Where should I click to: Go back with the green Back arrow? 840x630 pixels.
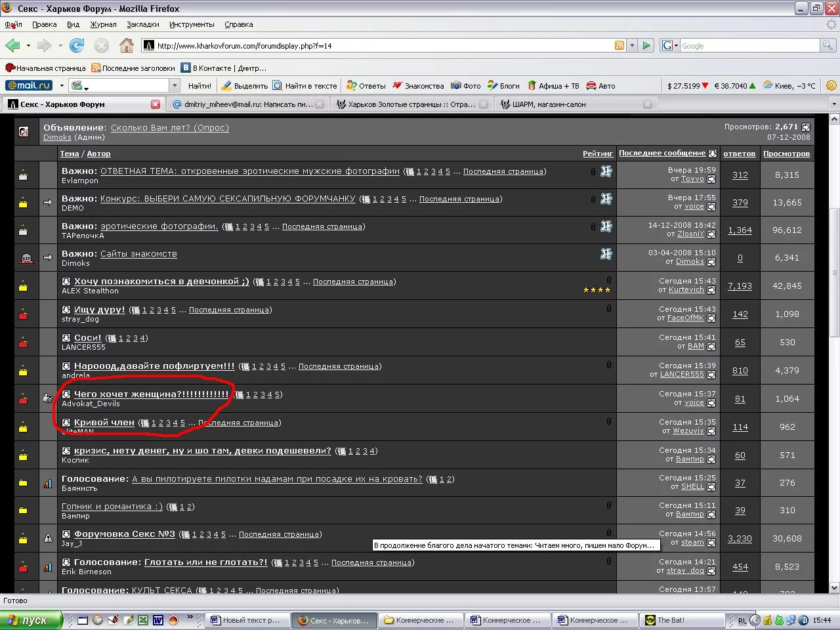tap(12, 45)
